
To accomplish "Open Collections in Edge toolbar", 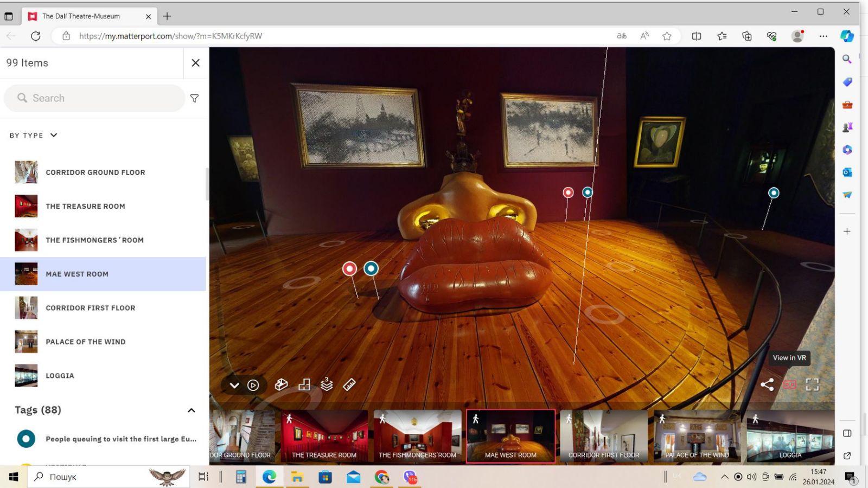I will click(747, 36).
